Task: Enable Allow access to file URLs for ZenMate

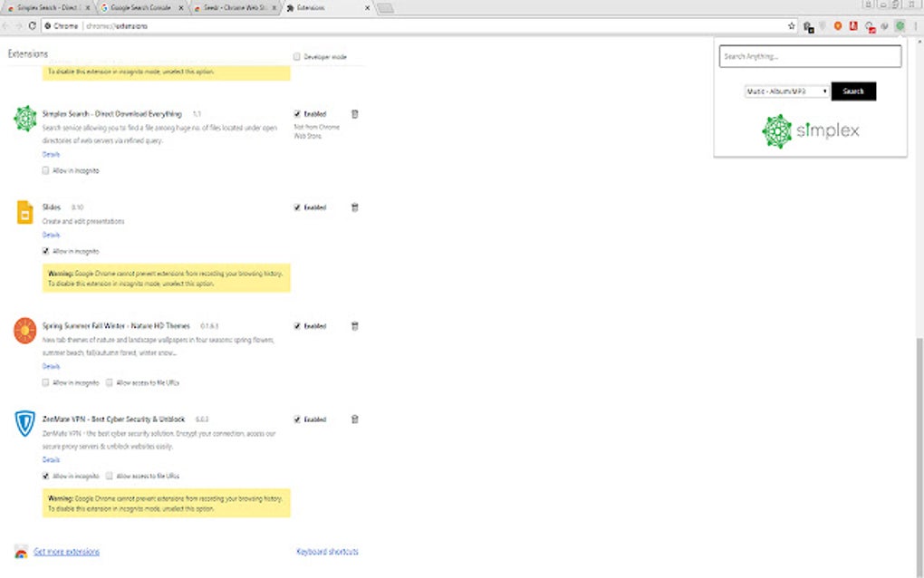Action: click(x=109, y=476)
